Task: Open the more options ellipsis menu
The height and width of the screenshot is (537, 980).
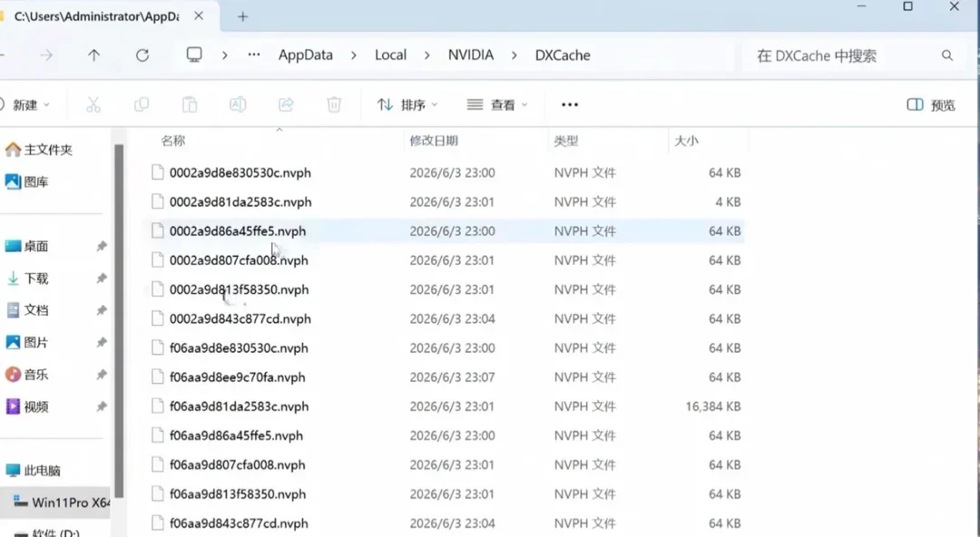Action: coord(569,104)
